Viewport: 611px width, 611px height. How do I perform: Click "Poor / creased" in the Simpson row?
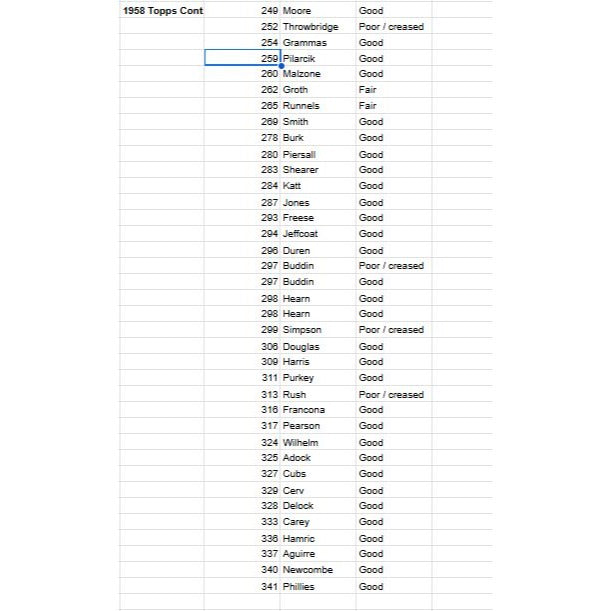pos(391,330)
